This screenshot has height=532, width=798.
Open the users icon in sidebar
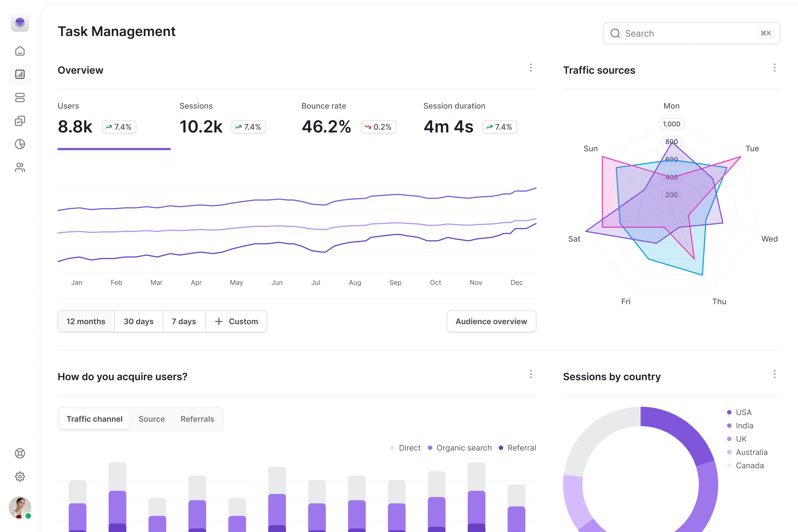20,167
